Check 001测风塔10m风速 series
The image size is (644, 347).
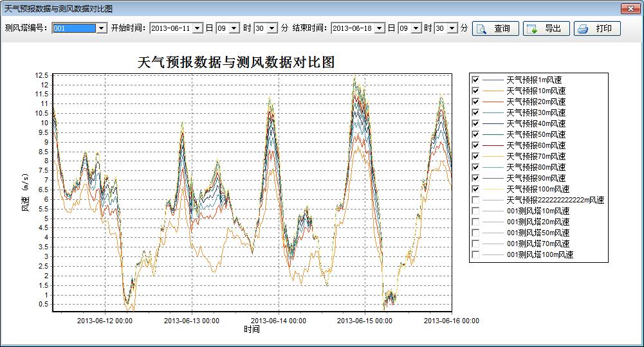pos(475,211)
